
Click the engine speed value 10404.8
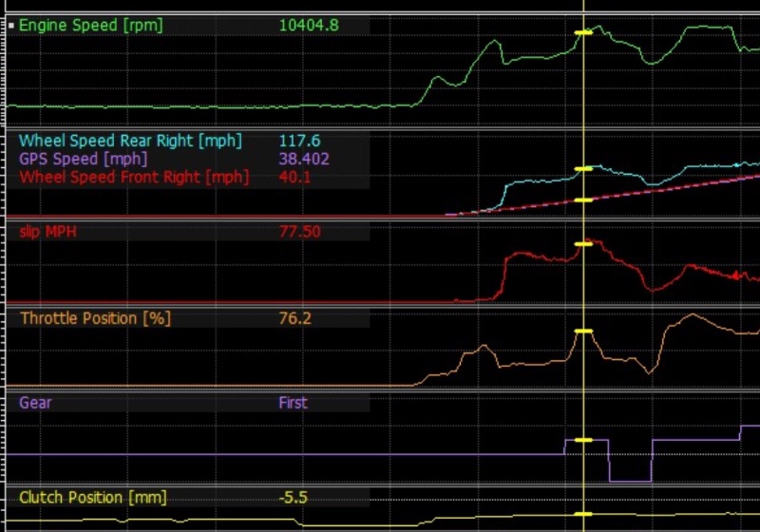[309, 26]
